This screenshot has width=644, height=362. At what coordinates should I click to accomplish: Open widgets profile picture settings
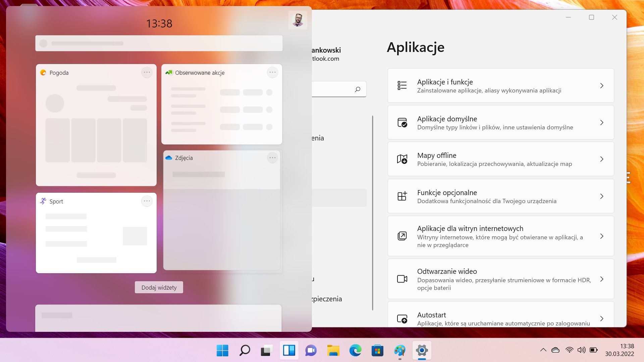point(298,20)
